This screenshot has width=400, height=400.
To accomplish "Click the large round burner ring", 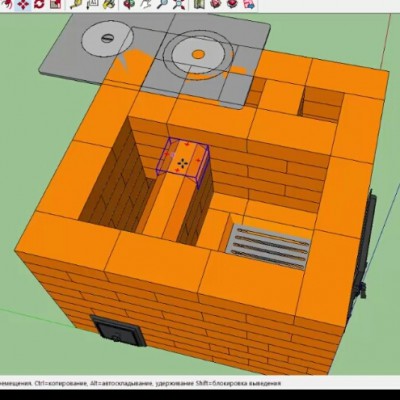I will (x=199, y=54).
